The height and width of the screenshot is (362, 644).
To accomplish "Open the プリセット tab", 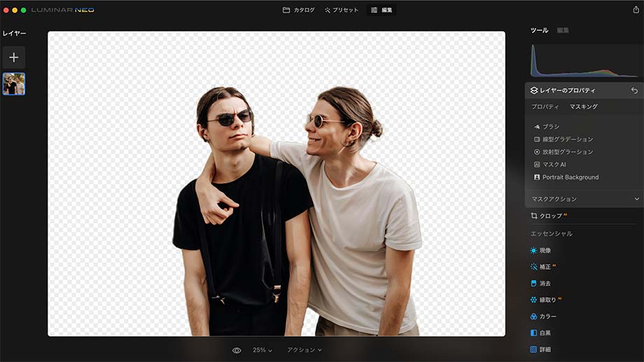I will coord(342,10).
